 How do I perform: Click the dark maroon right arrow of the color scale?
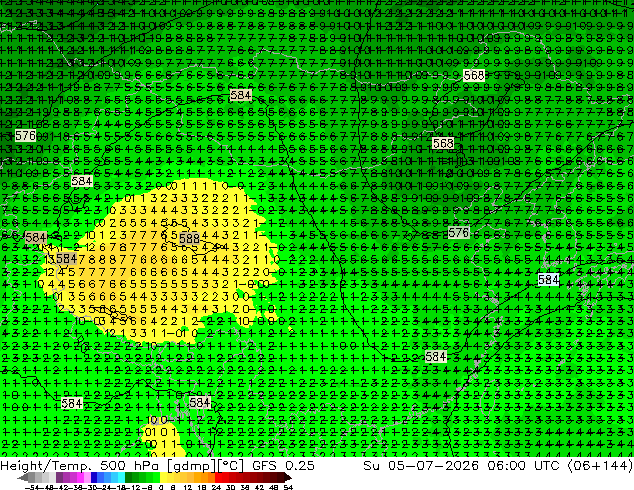287,478
